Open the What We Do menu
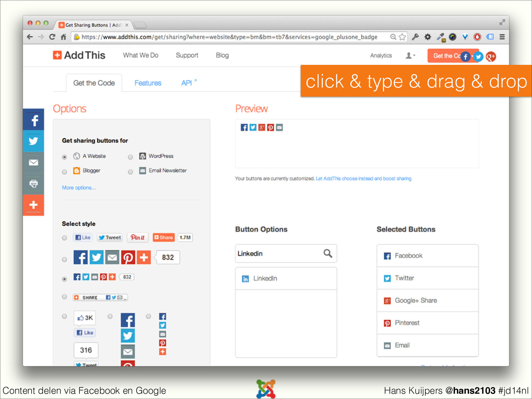The width and height of the screenshot is (532, 399). [141, 55]
